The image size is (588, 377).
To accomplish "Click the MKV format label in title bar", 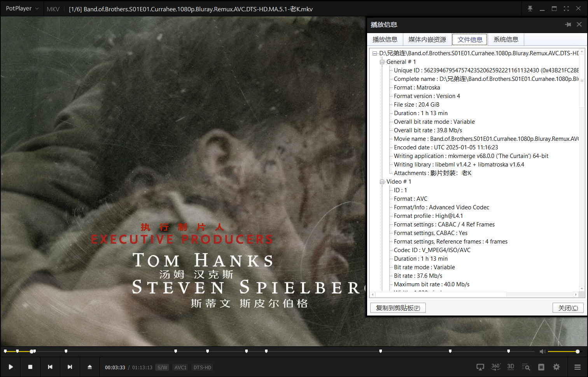I will pos(53,9).
